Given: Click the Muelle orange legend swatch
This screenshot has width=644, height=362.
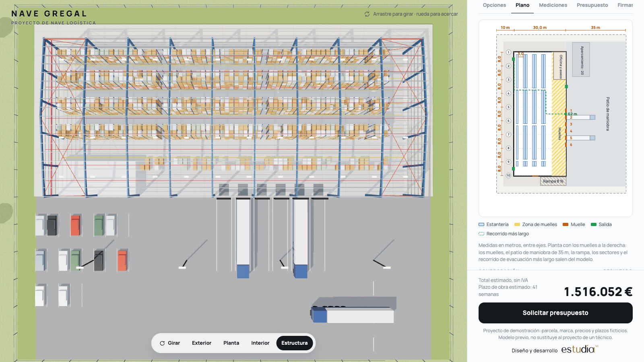Looking at the screenshot, I should (x=566, y=224).
